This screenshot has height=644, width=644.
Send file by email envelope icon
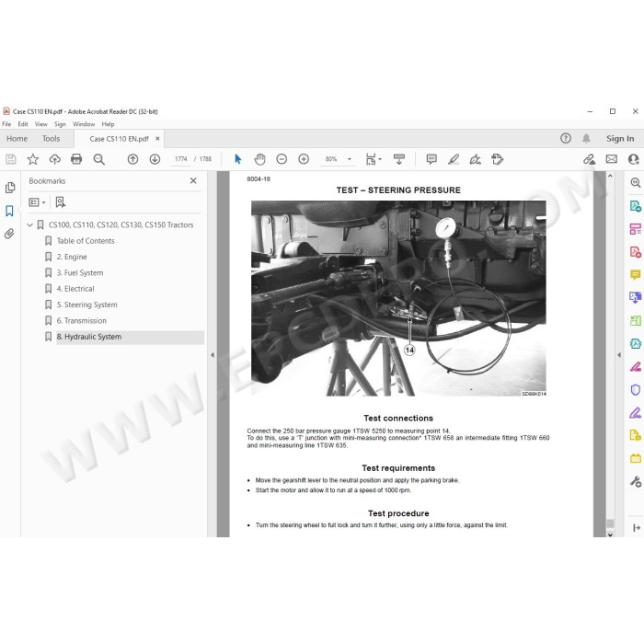point(612,159)
